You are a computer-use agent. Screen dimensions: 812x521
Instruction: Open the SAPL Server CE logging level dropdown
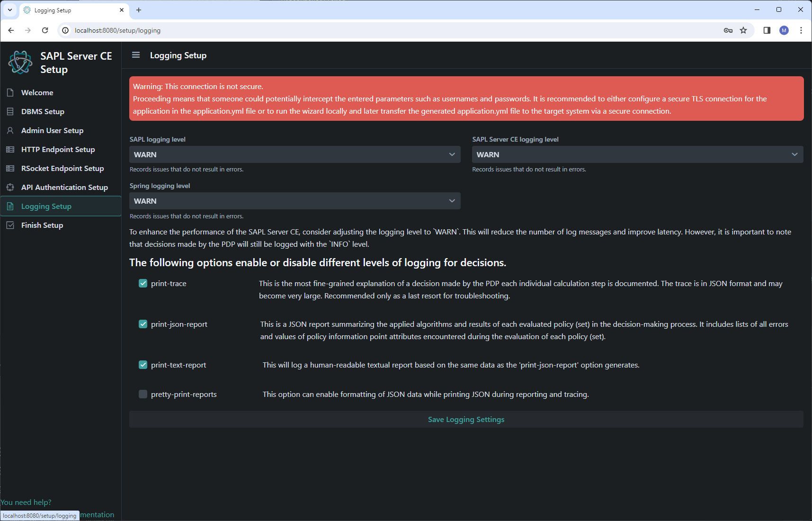point(638,154)
